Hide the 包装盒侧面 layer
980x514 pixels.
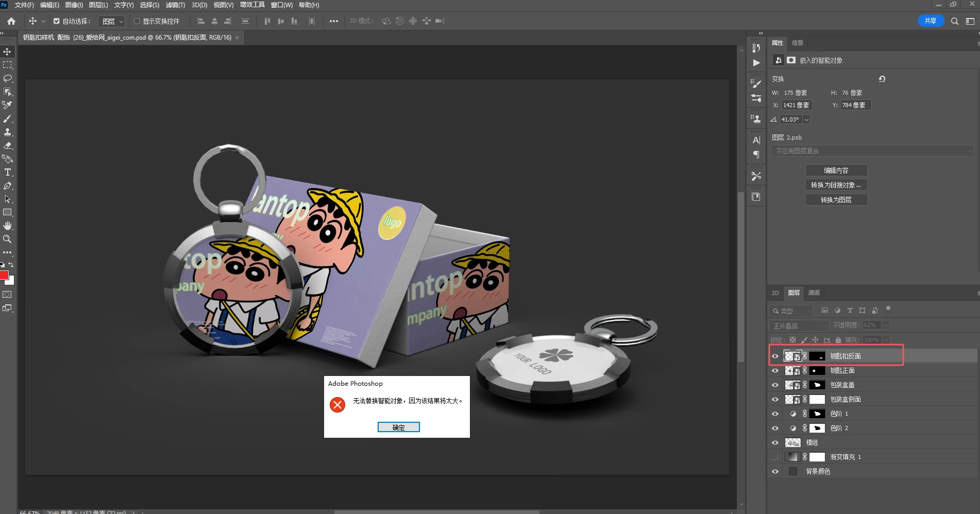775,399
